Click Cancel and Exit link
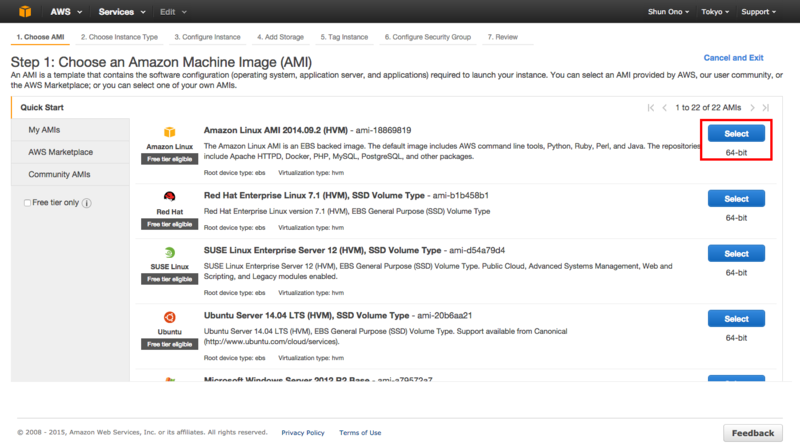800x447 pixels. pyautogui.click(x=733, y=58)
